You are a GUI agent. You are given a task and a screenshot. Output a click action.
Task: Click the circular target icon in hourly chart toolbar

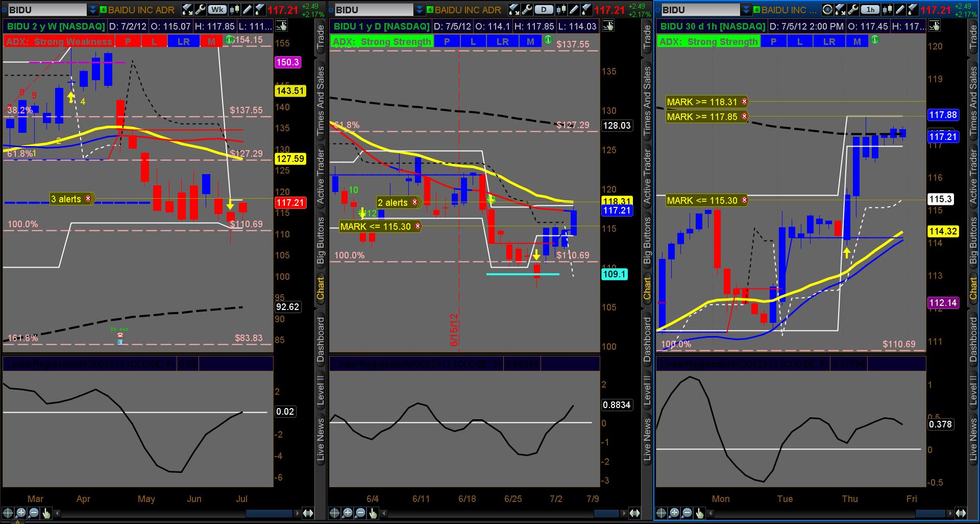click(x=828, y=10)
